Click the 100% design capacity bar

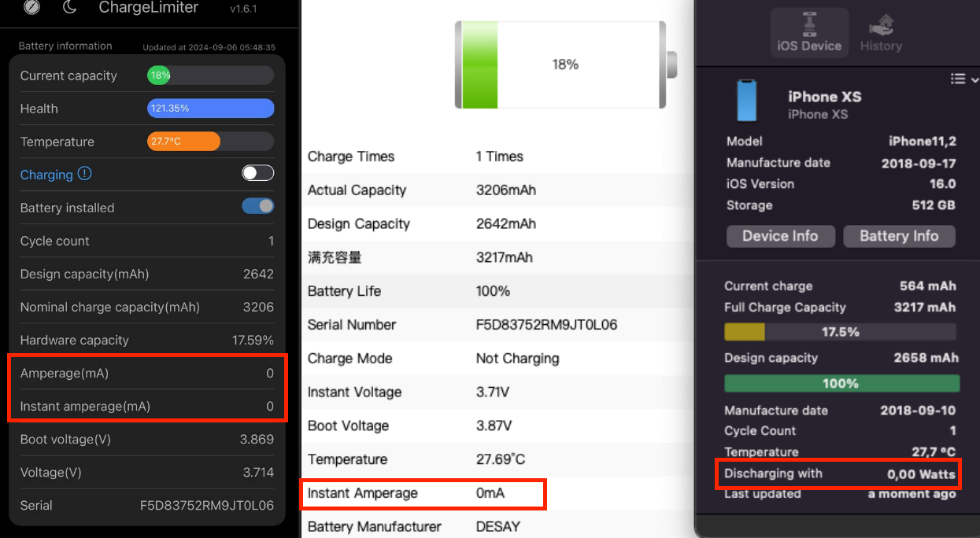pos(841,383)
